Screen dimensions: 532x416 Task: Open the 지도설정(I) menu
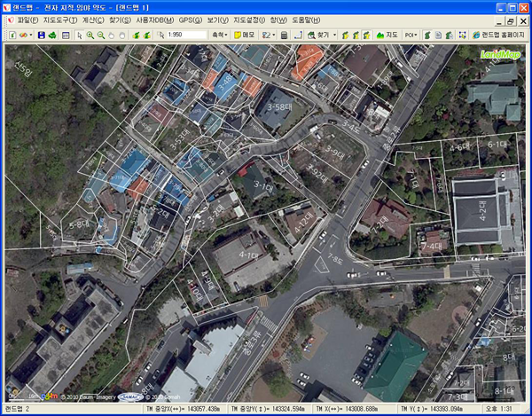pos(249,20)
